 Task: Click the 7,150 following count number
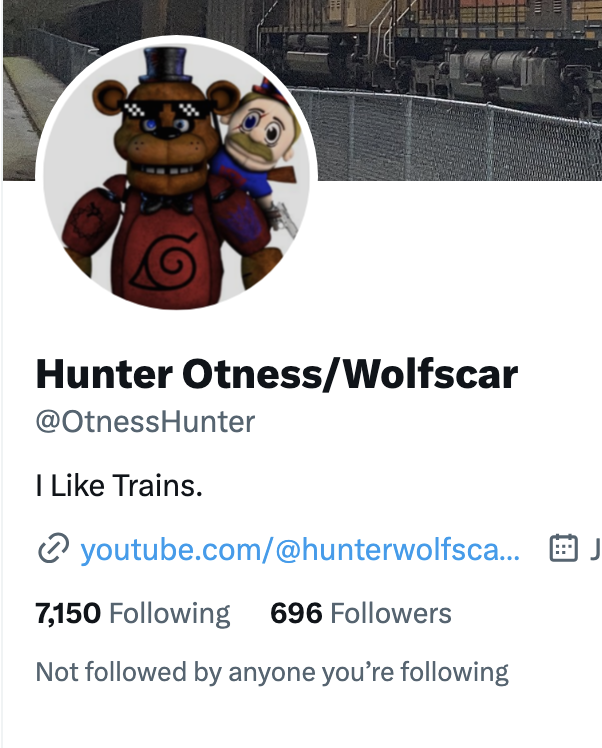pos(68,613)
